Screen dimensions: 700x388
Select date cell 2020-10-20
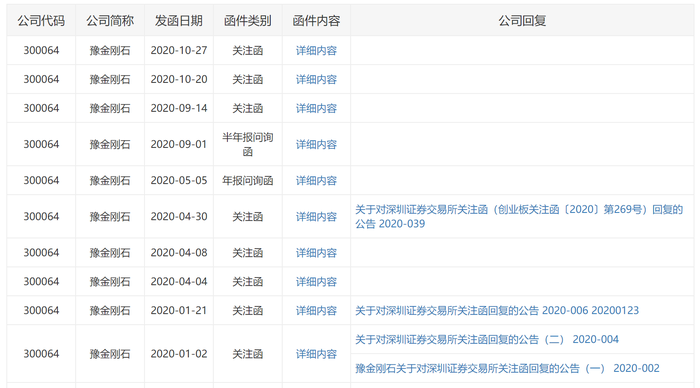pyautogui.click(x=179, y=79)
